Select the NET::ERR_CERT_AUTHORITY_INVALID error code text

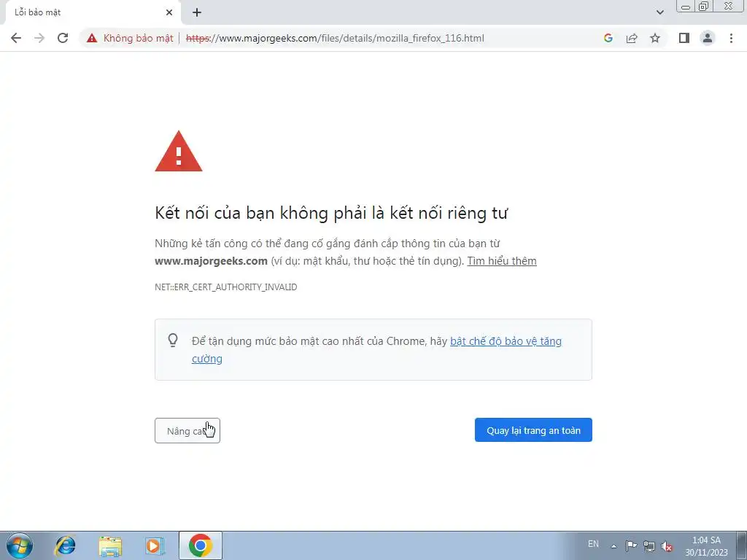[226, 287]
